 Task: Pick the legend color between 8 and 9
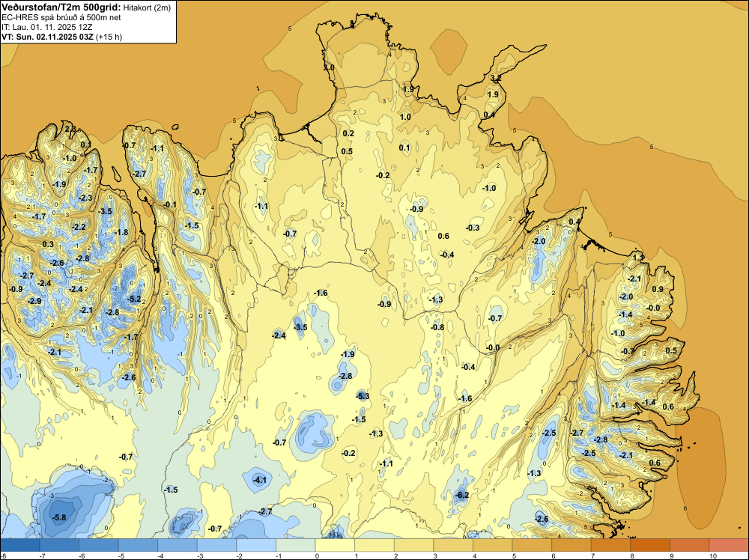pyautogui.click(x=650, y=545)
